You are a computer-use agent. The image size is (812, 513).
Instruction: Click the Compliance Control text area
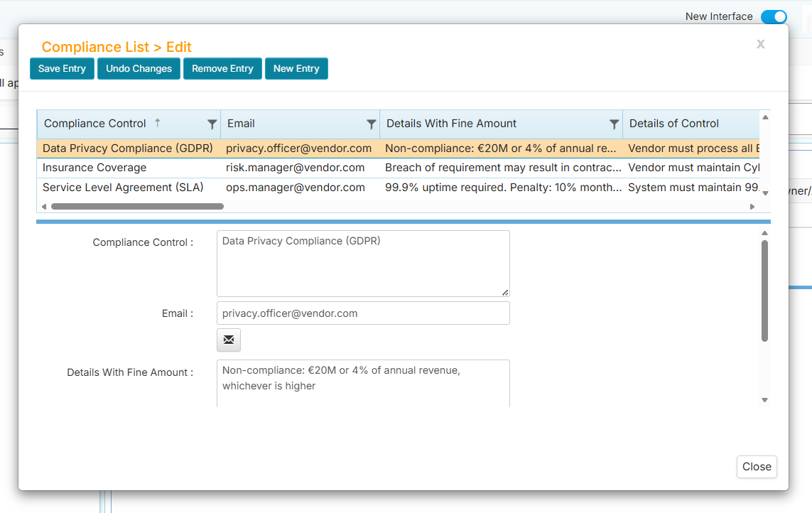pyautogui.click(x=363, y=264)
